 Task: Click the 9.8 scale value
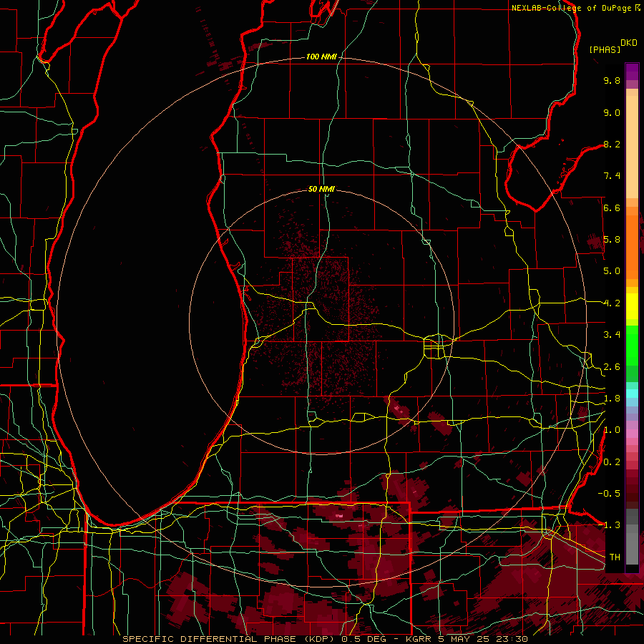click(612, 80)
